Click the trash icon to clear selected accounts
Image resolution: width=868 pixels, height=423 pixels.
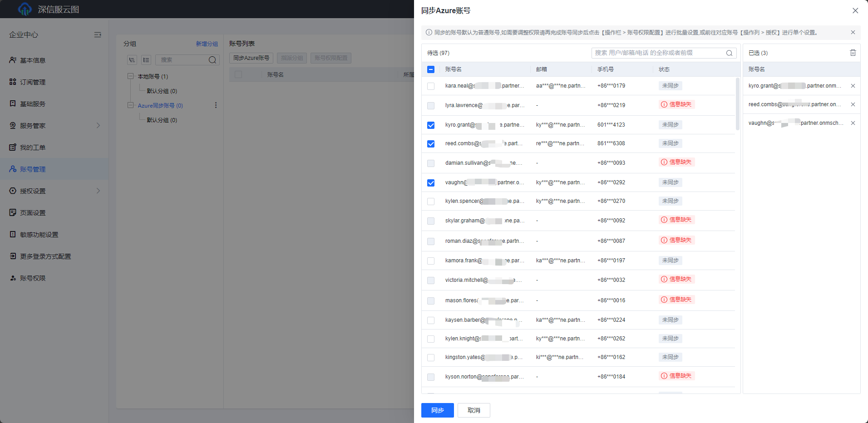point(853,53)
